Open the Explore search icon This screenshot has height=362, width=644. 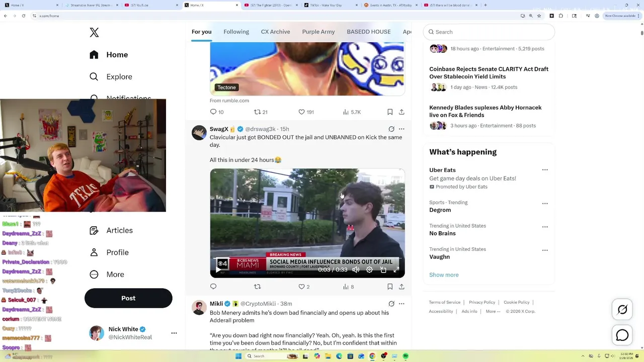pyautogui.click(x=94, y=77)
